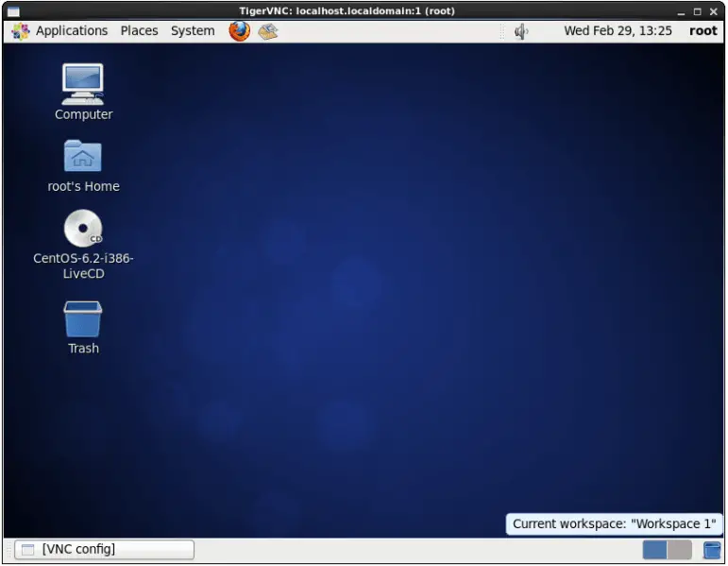The height and width of the screenshot is (566, 728).
Task: Minimize the TigerVNC window
Action: [682, 11]
